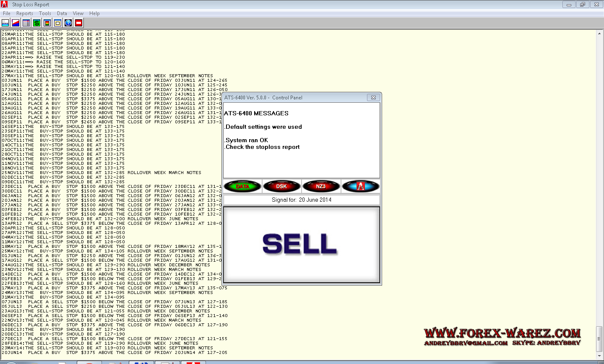Open help via blue question mark icon
604x364 pixels.
click(x=68, y=23)
